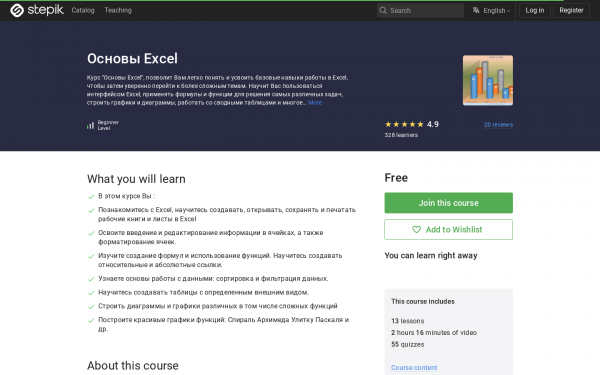This screenshot has width=600, height=375.
Task: Open the 20 reviews link
Action: click(x=498, y=125)
